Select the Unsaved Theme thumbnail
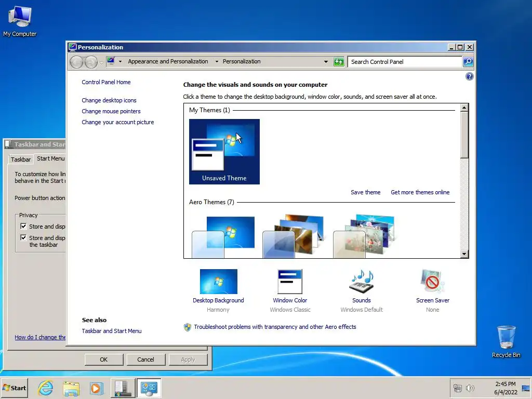This screenshot has height=399, width=532. pos(224,152)
